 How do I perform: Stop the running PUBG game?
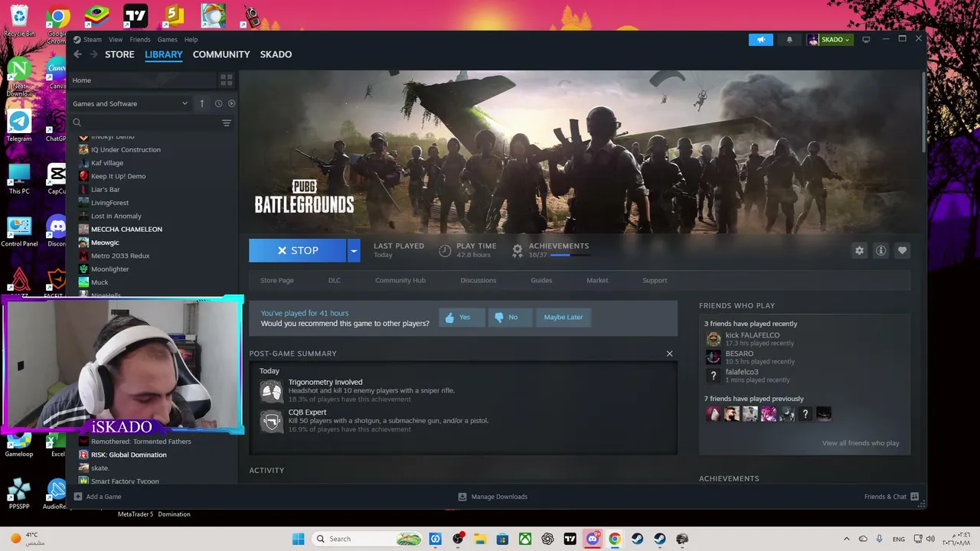tap(298, 250)
